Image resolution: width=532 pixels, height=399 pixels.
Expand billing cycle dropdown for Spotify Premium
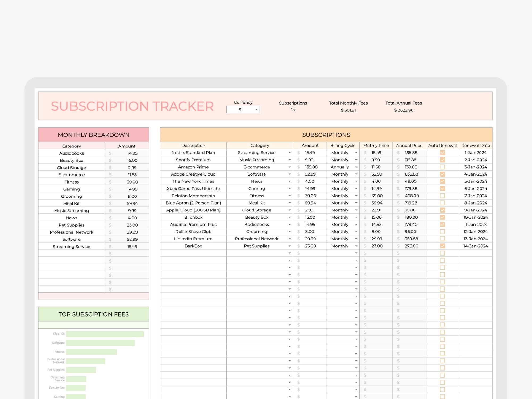point(356,160)
